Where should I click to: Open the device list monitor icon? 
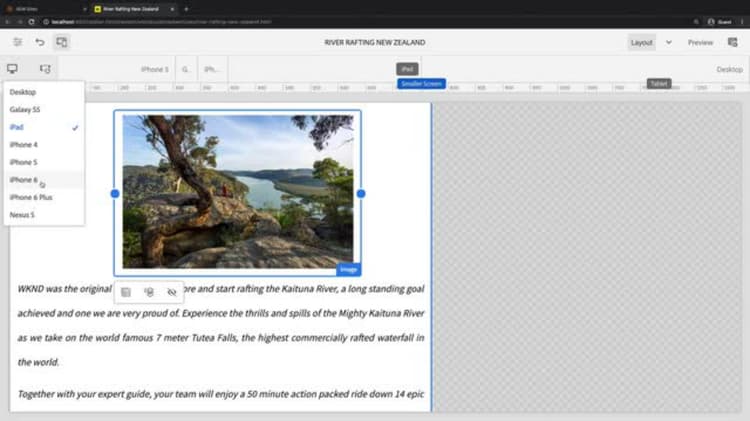(x=13, y=69)
